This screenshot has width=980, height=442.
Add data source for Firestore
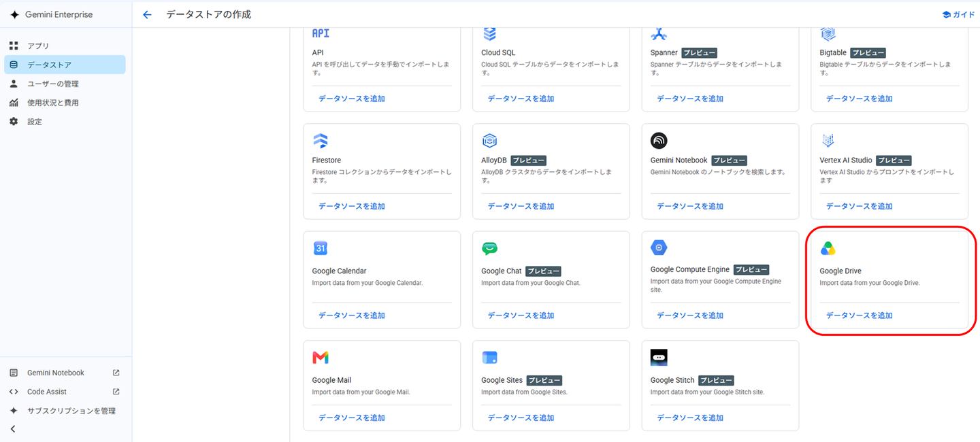tap(352, 206)
